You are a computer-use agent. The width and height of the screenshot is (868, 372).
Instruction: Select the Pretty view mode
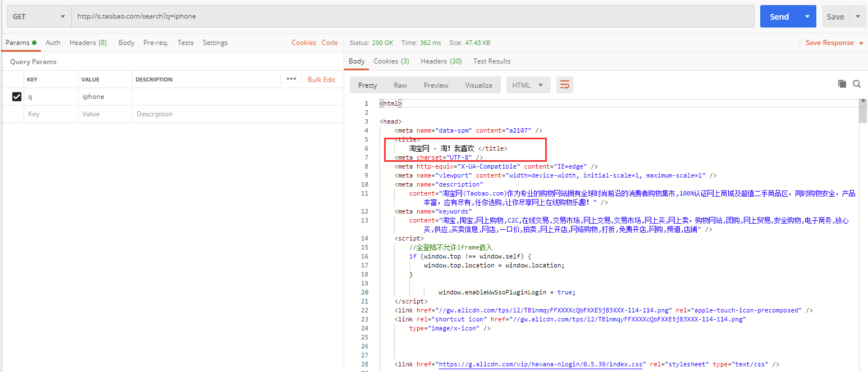[367, 85]
